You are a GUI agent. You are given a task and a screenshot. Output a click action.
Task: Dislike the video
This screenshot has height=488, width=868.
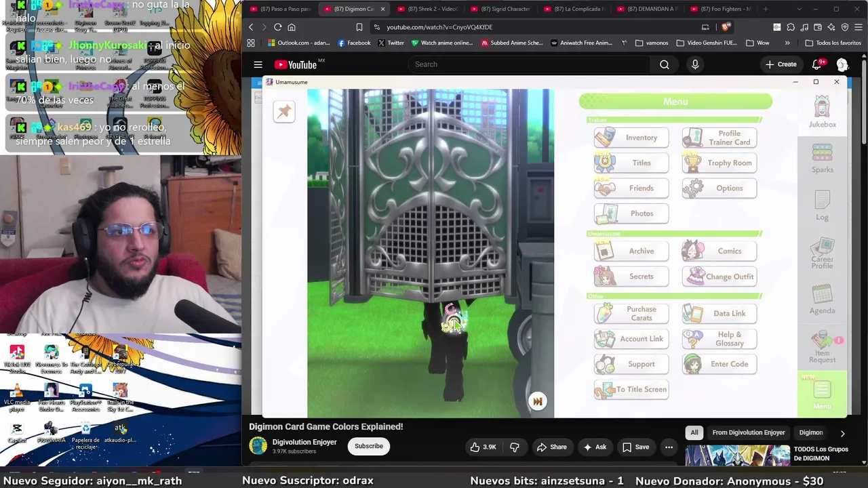tap(515, 447)
